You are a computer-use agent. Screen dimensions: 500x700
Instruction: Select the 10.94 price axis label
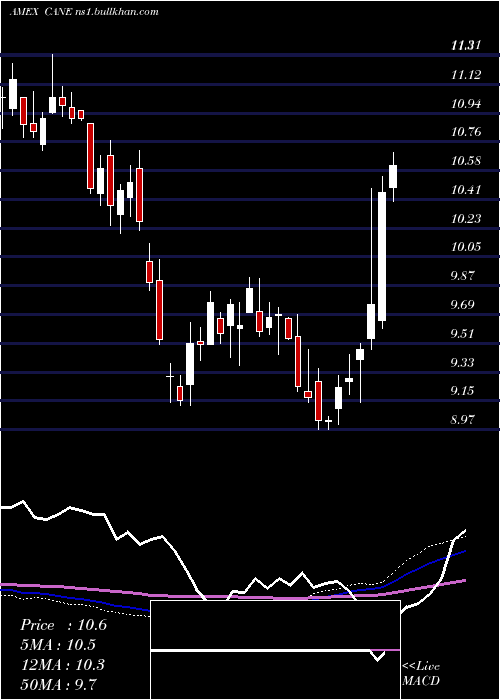(466, 104)
